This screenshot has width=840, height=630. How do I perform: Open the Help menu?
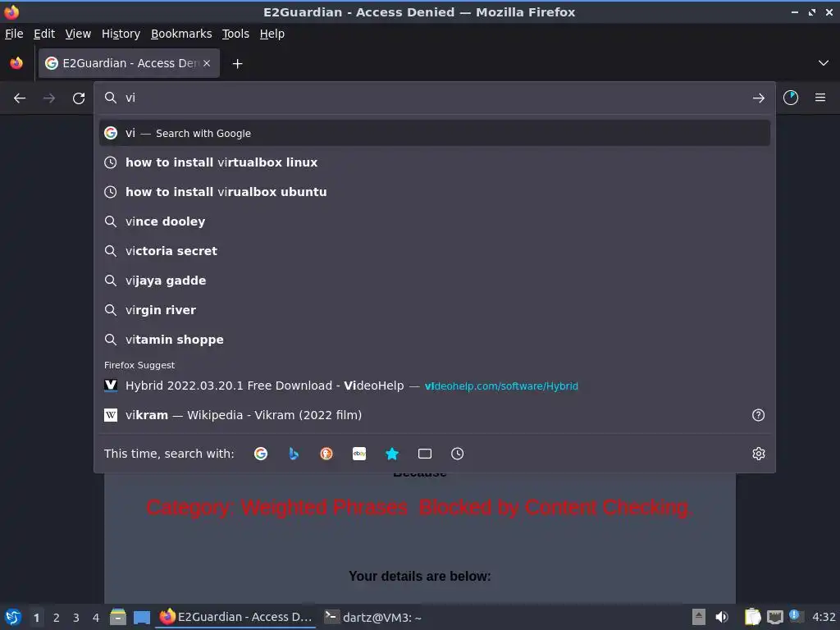(272, 34)
